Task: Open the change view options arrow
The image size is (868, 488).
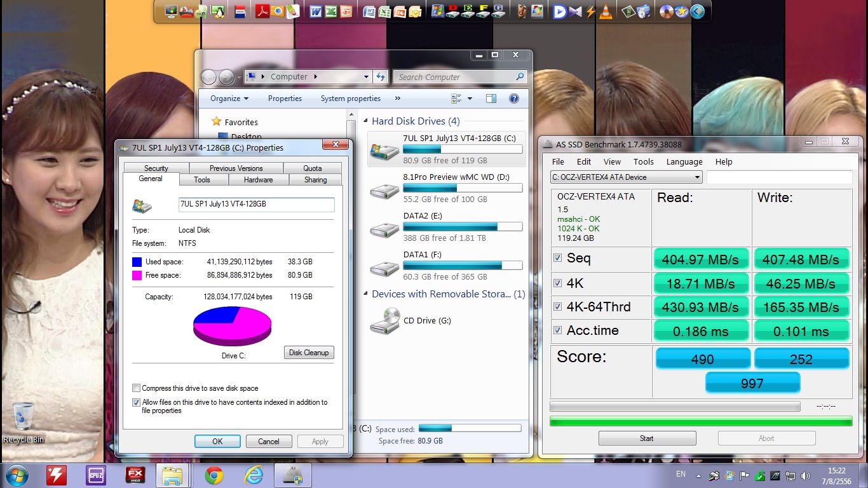Action: point(470,98)
